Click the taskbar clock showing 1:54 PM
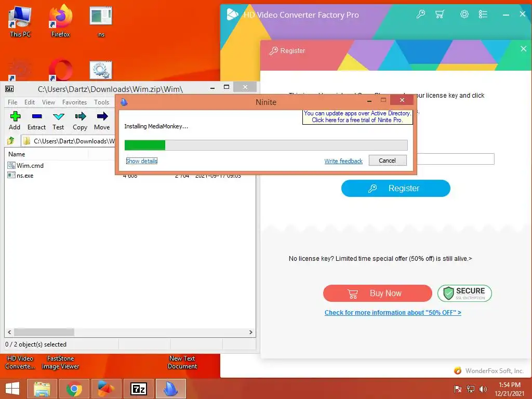The height and width of the screenshot is (399, 532). point(510,389)
